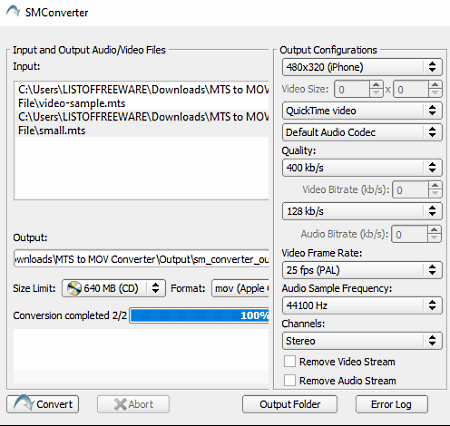Click the Convert button with arrow icon
Viewport: 450px width, 426px height.
pyautogui.click(x=43, y=404)
